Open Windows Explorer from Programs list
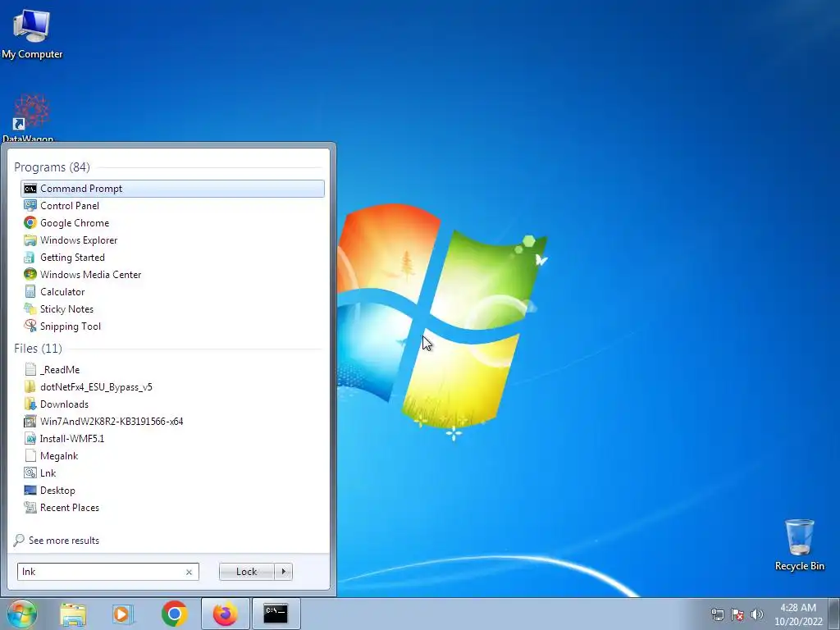Screen dimensions: 840x630 pyautogui.click(x=172, y=240)
